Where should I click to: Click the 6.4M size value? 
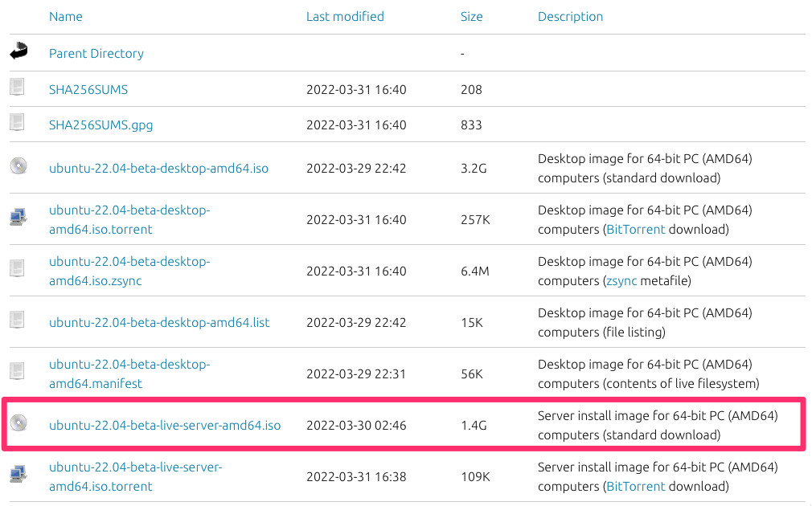[475, 271]
